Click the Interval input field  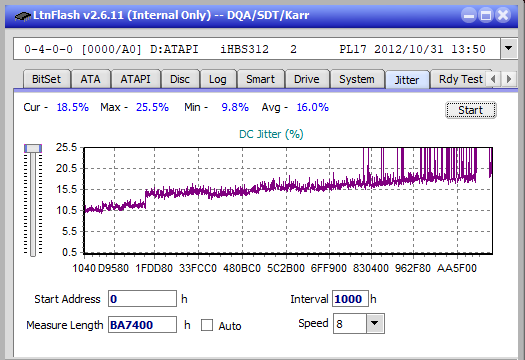tap(350, 299)
